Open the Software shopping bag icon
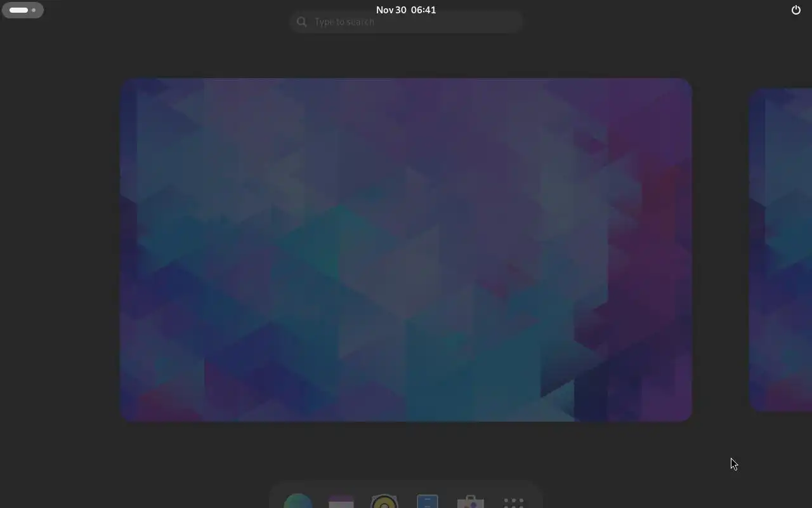 470,500
